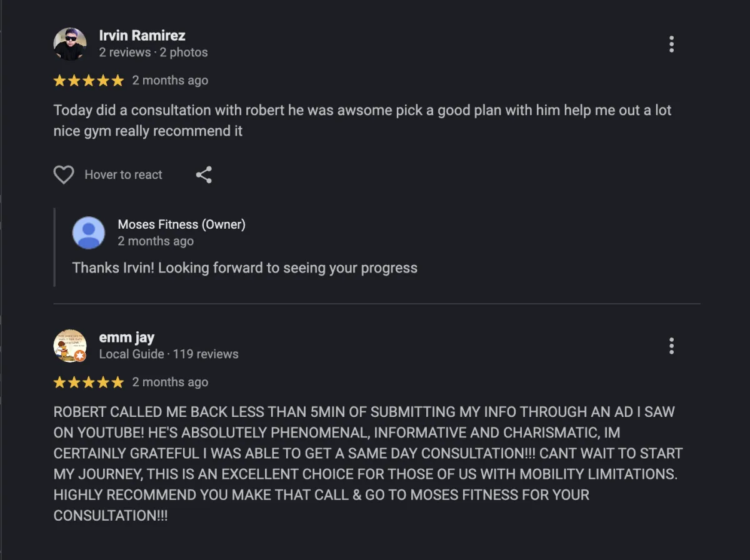Open the three-dot menu for emm jay's review
The height and width of the screenshot is (560, 750).
[x=671, y=346]
